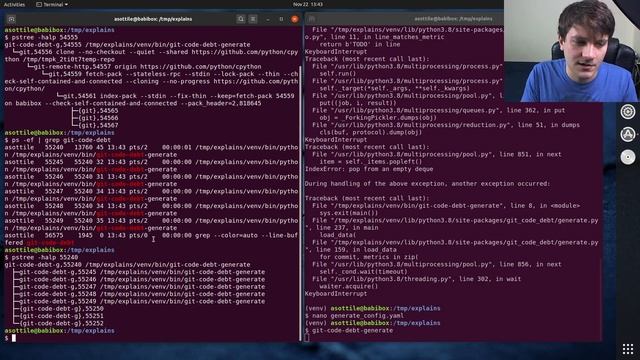Maximize the left terminal window
The height and width of the screenshot is (360, 640).
click(281, 19)
